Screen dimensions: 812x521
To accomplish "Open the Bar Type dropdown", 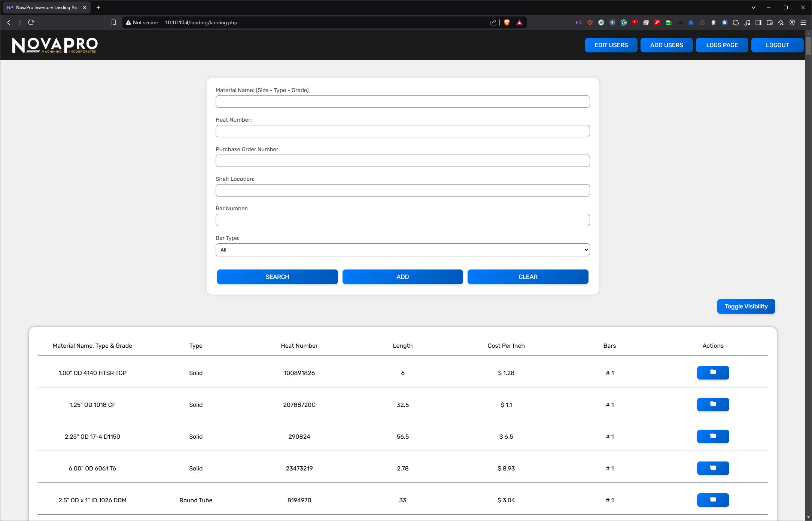I will pos(402,250).
